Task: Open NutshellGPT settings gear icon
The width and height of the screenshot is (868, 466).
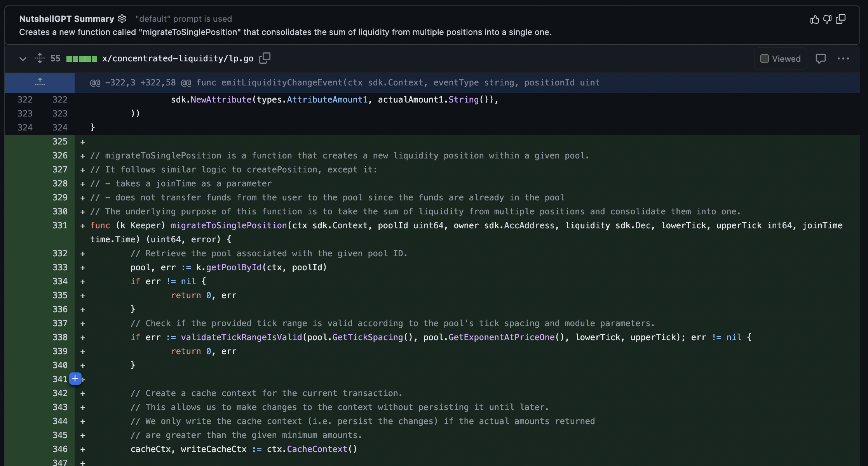Action: [x=122, y=19]
